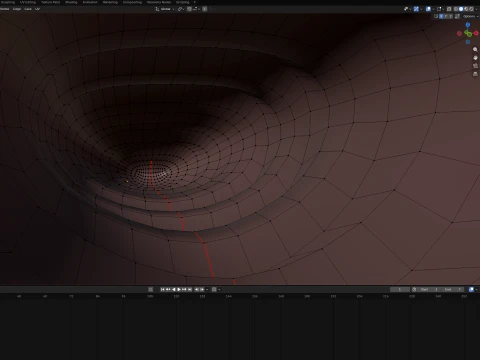Open the Compositing workspace tab
Viewport: 480px width, 360px height.
132,2
